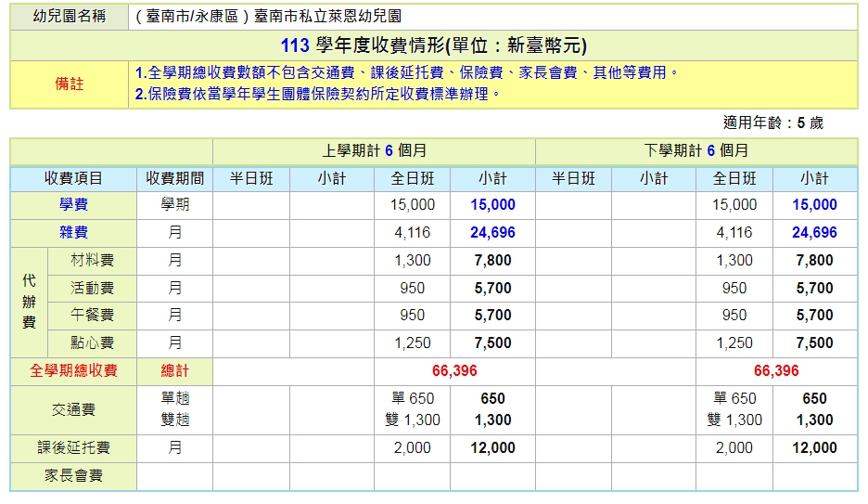Click the 學費 fee item label
The width and height of the screenshot is (868, 504).
tap(73, 204)
